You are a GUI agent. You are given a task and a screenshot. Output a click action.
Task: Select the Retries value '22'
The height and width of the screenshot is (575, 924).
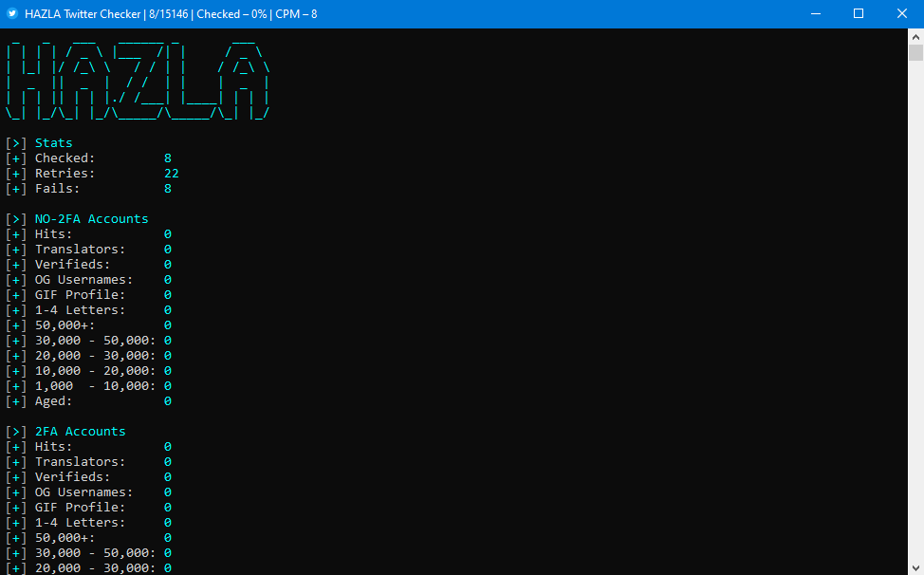click(x=172, y=174)
